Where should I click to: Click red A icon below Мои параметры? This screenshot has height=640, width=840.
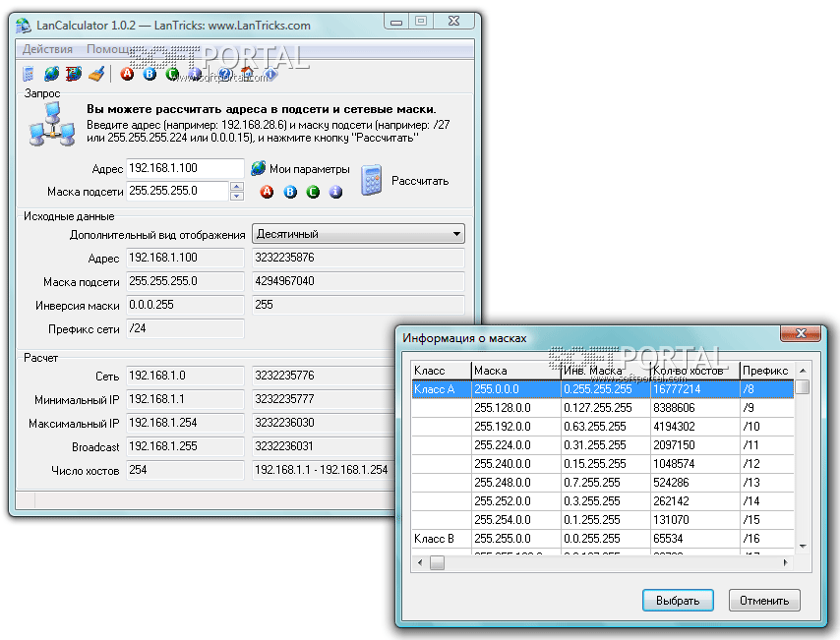267,191
